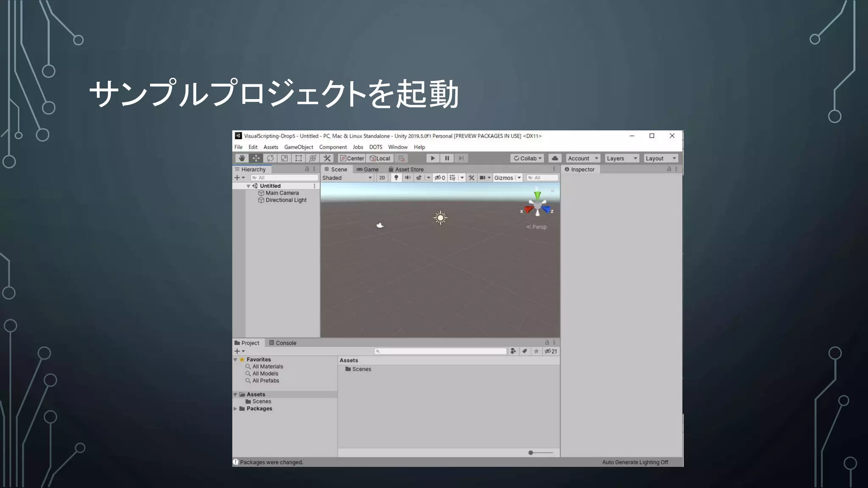Viewport: 868px width, 488px height.
Task: Open the Layers dropdown
Action: (x=621, y=158)
